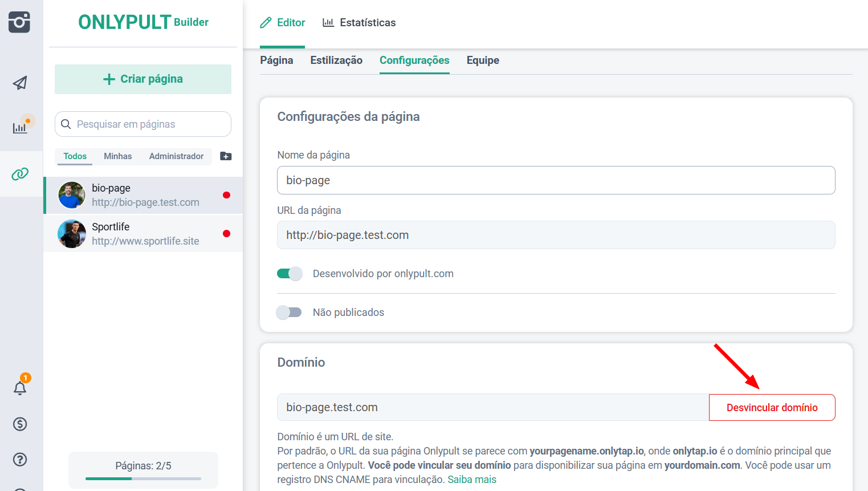Open the Estilização tab
The width and height of the screenshot is (868, 491).
336,60
